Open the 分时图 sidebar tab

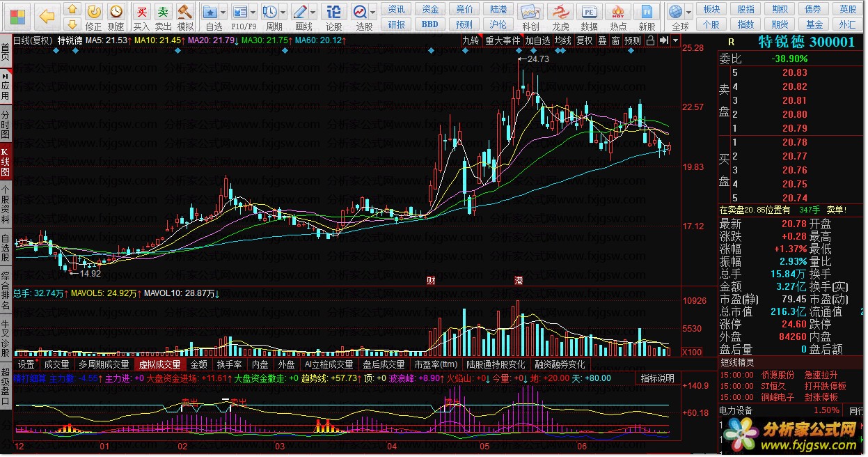tap(6, 124)
